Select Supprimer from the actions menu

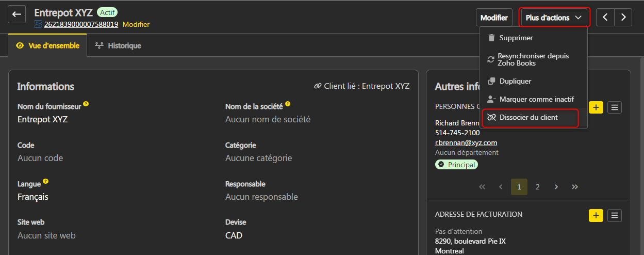click(x=516, y=38)
